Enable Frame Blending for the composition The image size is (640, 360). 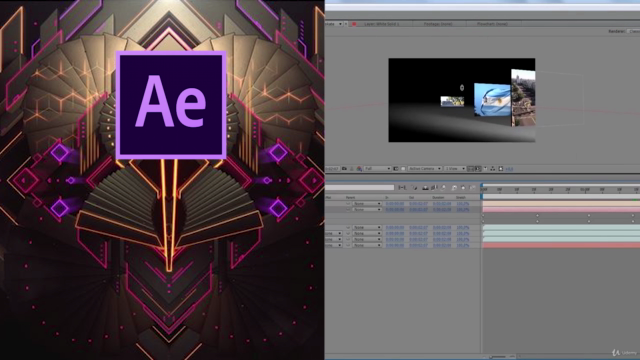[x=434, y=188]
